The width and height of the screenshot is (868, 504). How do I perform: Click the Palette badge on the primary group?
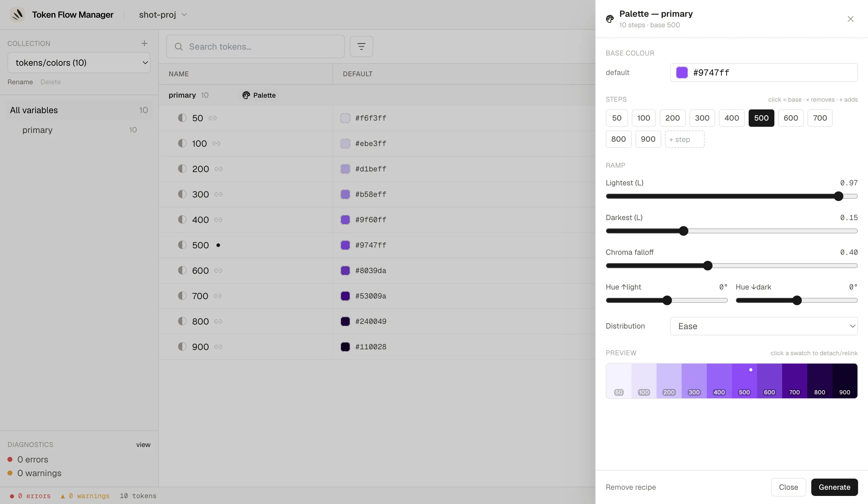(x=259, y=95)
